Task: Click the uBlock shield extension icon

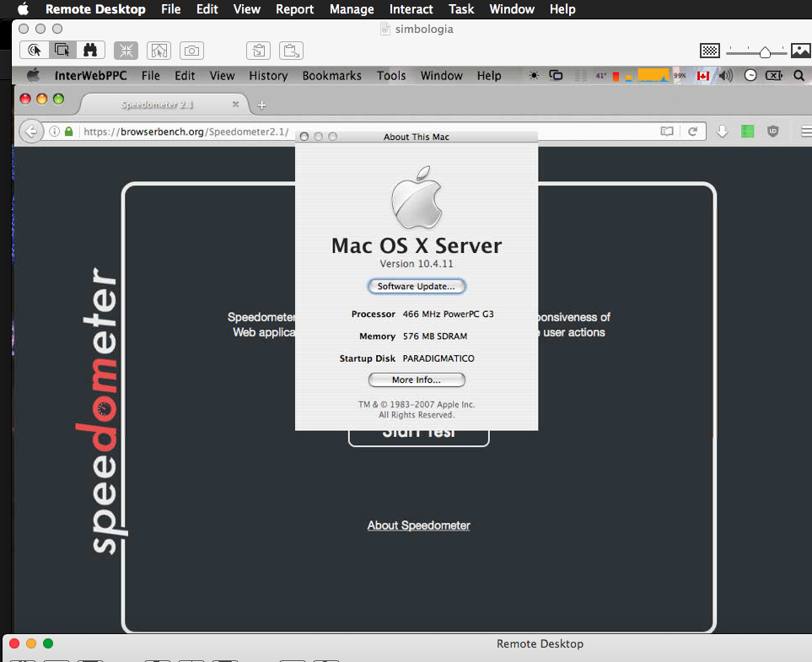Action: coord(772,132)
